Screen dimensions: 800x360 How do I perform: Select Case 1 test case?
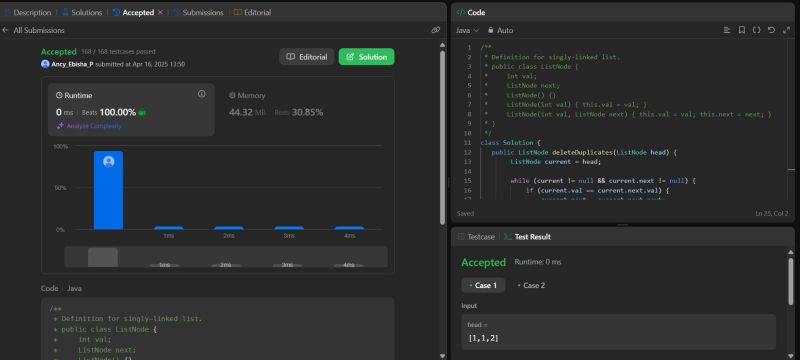(483, 286)
